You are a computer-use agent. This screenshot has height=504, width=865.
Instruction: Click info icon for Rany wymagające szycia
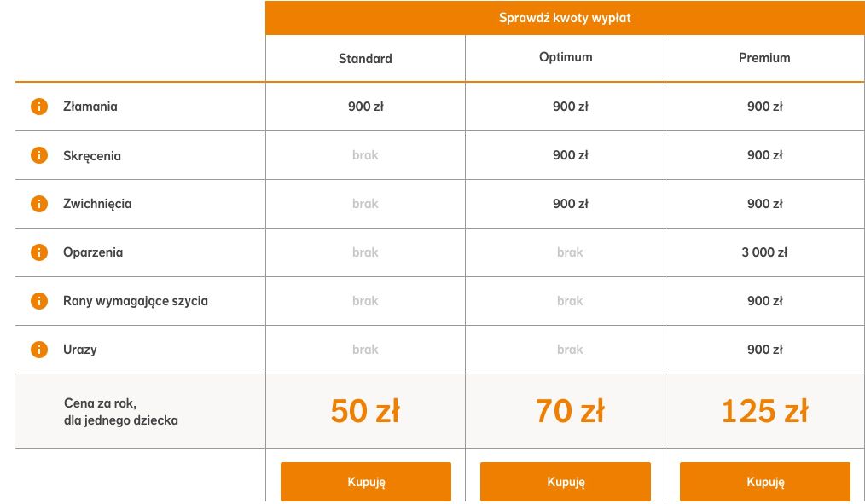pos(39,301)
